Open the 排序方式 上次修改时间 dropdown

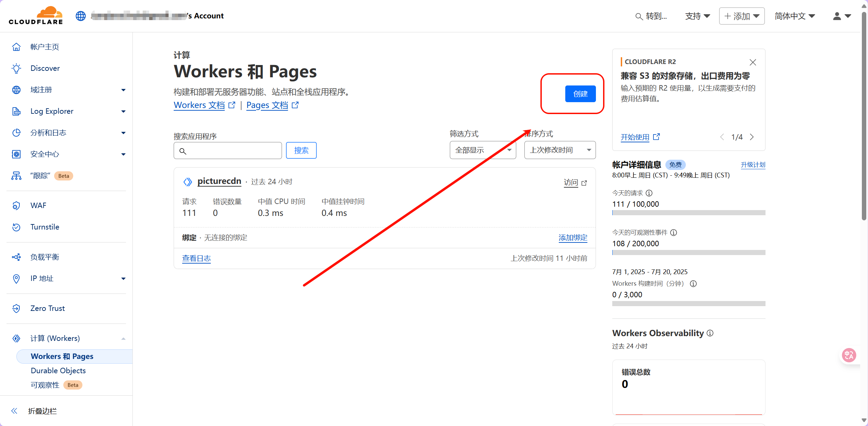pos(560,150)
